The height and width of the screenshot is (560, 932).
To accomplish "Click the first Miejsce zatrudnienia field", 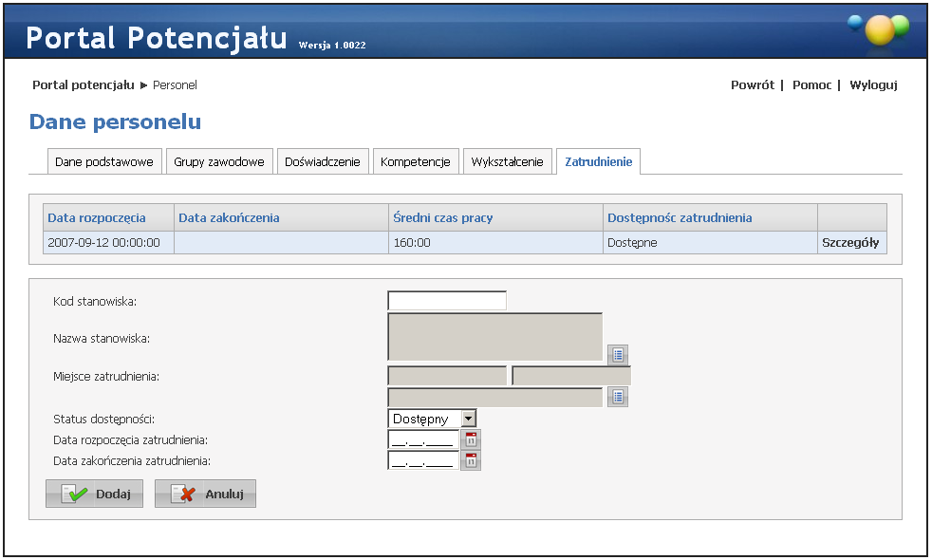I will (447, 376).
